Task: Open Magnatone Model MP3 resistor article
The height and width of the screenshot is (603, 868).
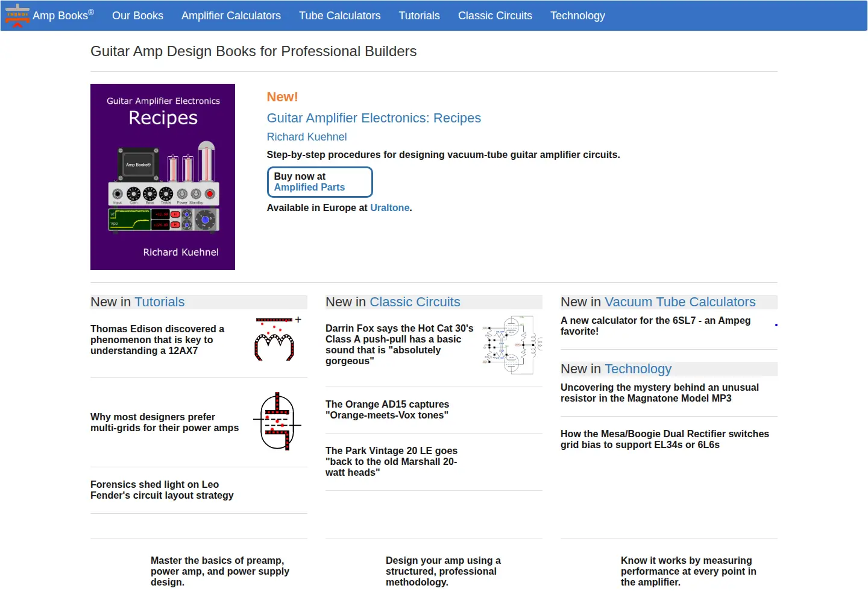Action: 659,393
